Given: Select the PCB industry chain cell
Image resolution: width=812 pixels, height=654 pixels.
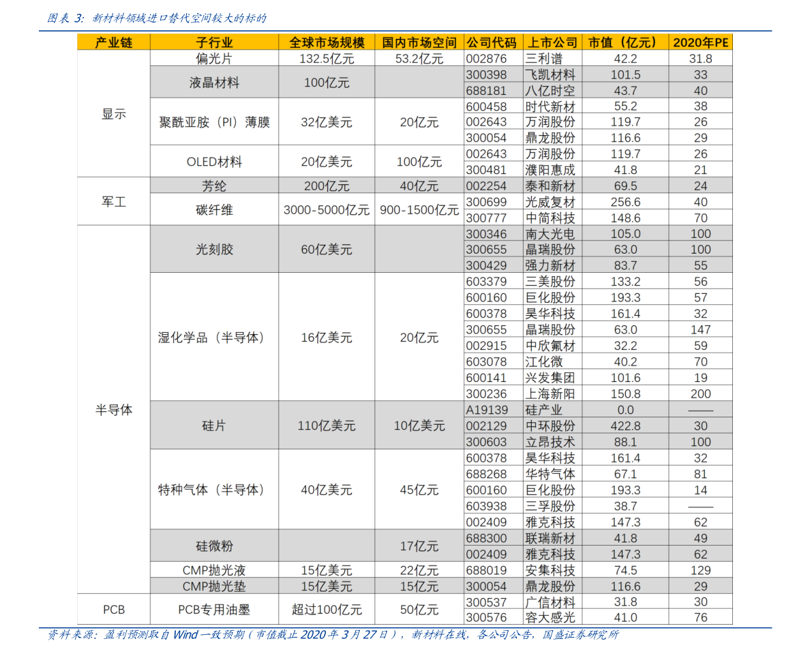Looking at the screenshot, I should point(113,610).
